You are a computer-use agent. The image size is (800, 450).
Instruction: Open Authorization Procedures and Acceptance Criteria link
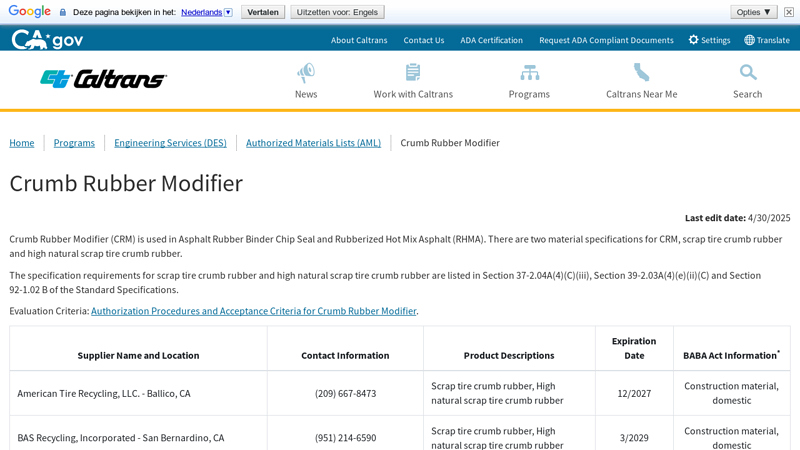254,311
